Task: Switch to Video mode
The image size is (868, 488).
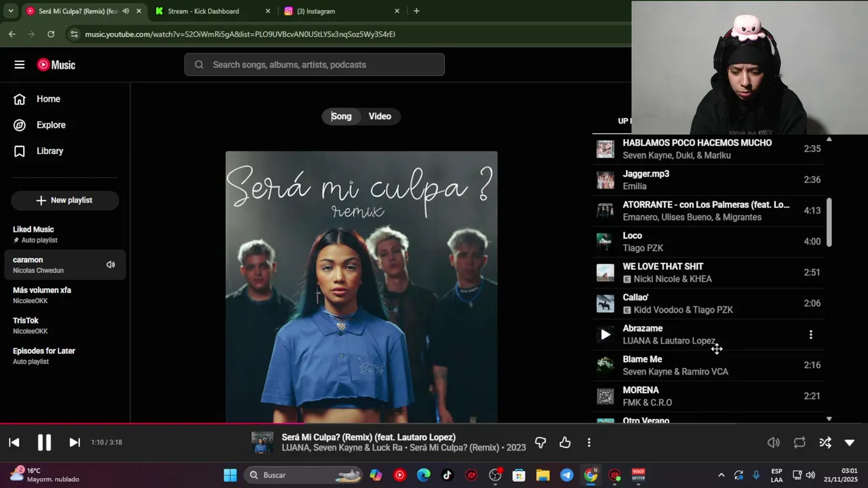Action: coord(380,117)
